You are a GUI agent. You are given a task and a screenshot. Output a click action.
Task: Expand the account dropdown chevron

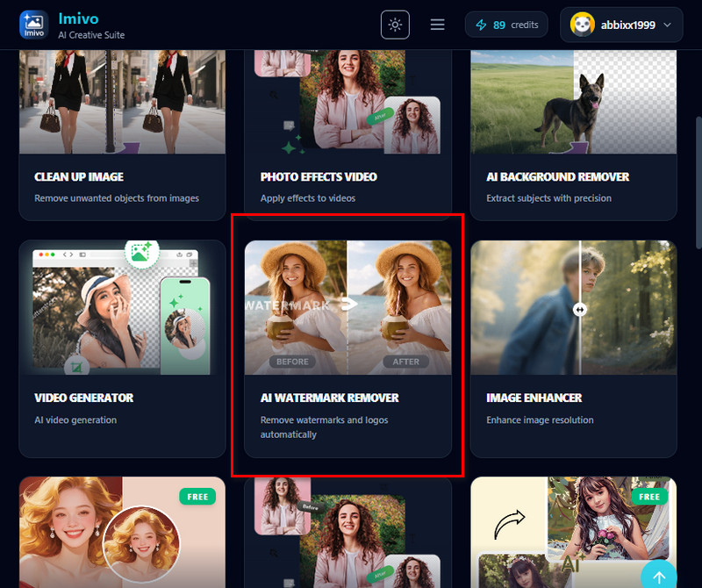[667, 25]
